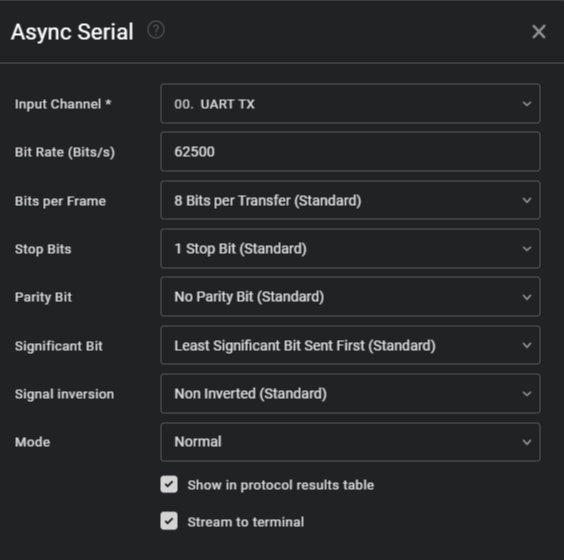Screen dimensions: 564x560
Task: Close the Async Serial settings dialog
Action: (538, 32)
